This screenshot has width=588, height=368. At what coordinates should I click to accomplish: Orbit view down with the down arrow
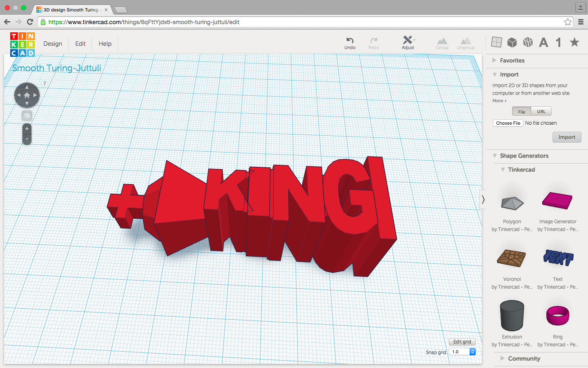[27, 103]
